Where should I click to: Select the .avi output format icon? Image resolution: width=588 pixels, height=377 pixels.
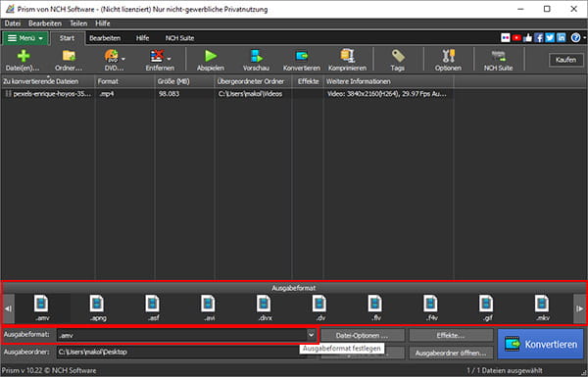[209, 308]
